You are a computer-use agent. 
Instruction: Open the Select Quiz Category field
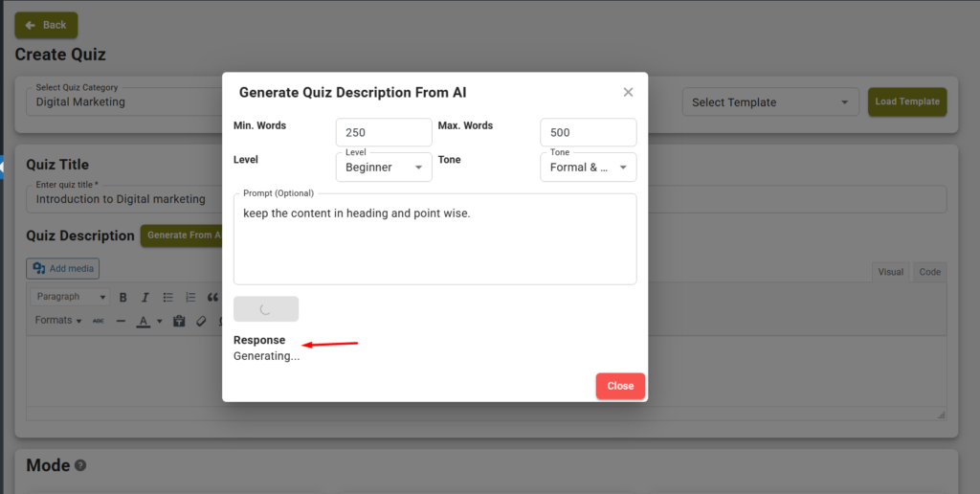coord(123,101)
